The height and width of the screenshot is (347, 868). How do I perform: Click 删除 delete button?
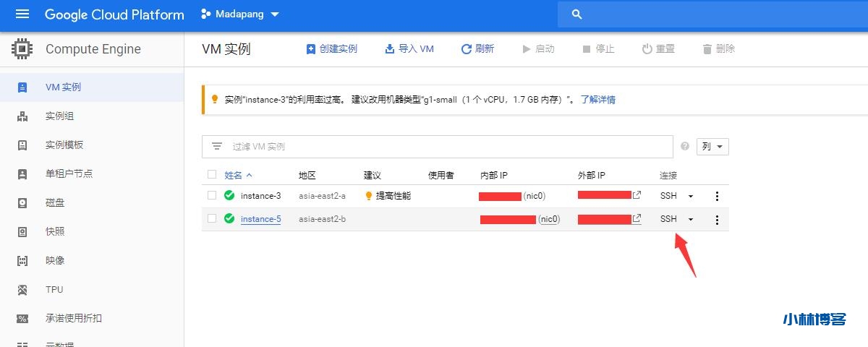pyautogui.click(x=718, y=49)
